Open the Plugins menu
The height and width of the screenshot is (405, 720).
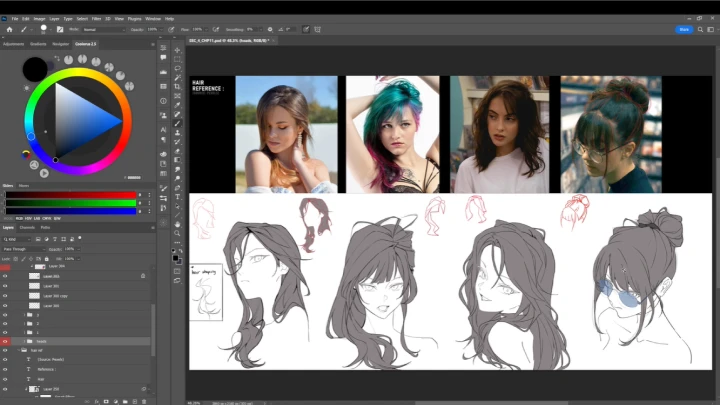(x=134, y=19)
